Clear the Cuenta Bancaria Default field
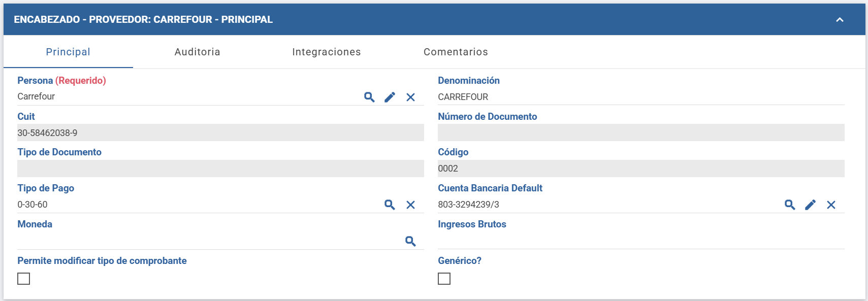Screen dimensions: 868x301 point(831,205)
